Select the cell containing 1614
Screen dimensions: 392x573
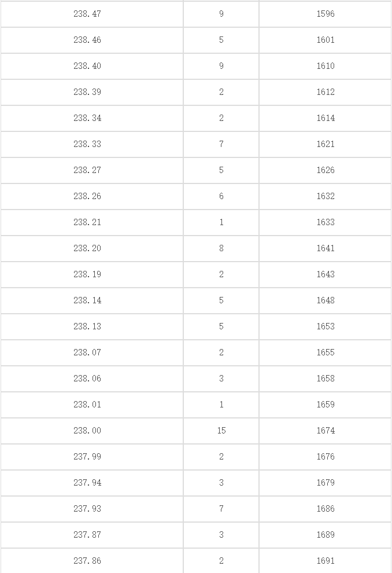pyautogui.click(x=325, y=118)
